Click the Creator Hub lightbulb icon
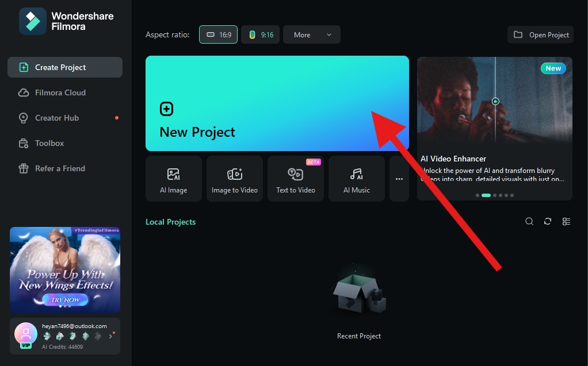The height and width of the screenshot is (366, 588). click(x=23, y=118)
